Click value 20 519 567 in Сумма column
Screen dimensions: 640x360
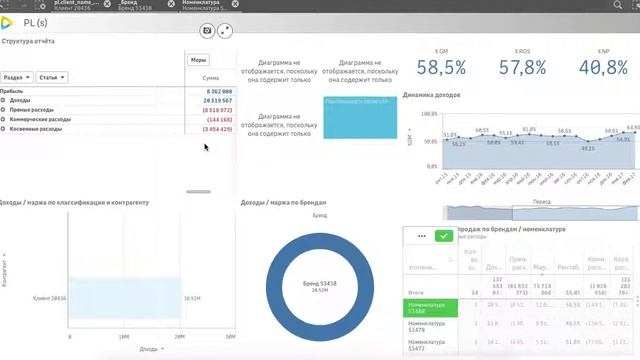tap(218, 100)
